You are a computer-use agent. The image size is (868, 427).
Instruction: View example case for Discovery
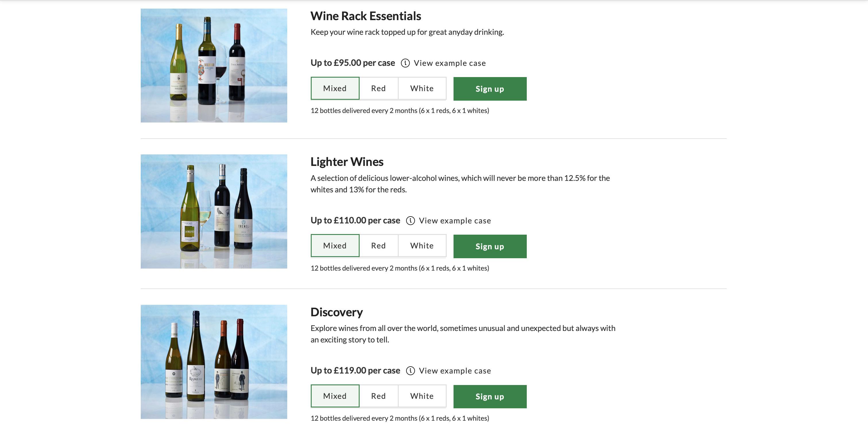click(455, 371)
